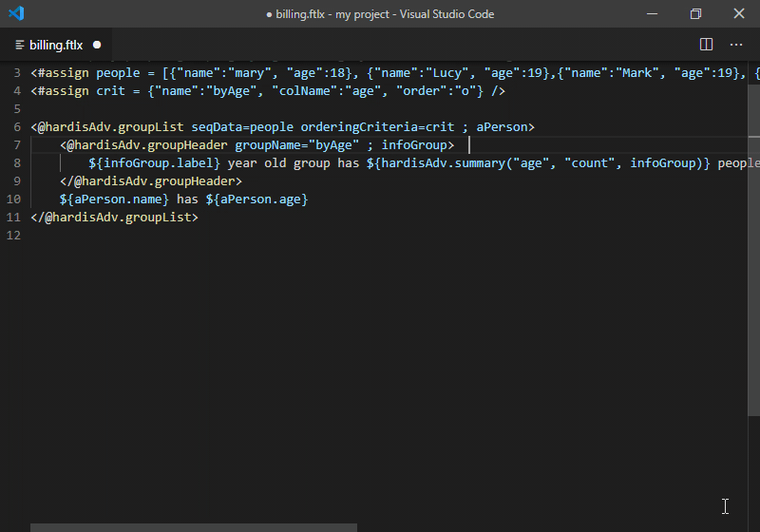Screen dimensions: 760x532
Task: Close the Visual Studio Code window
Action: click(739, 13)
